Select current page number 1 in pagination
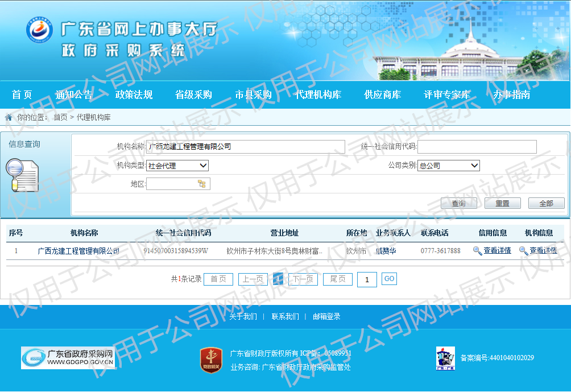This screenshot has width=571, height=392. [278, 279]
